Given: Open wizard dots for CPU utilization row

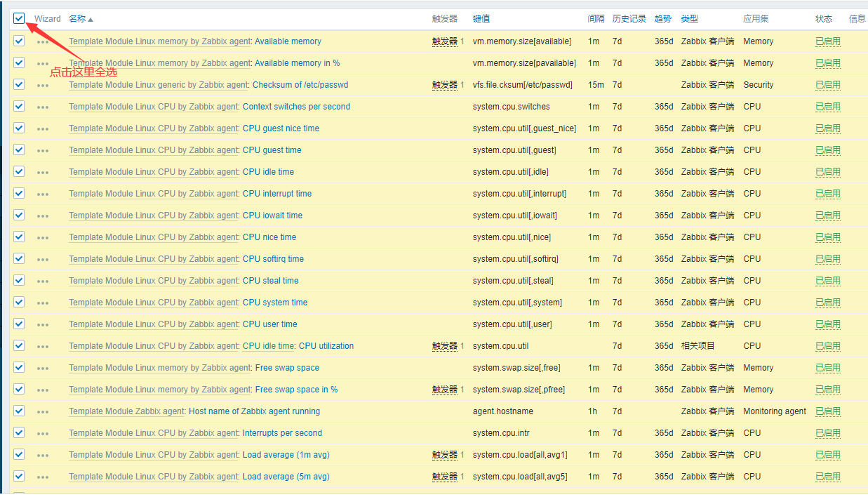Looking at the screenshot, I should pos(43,346).
